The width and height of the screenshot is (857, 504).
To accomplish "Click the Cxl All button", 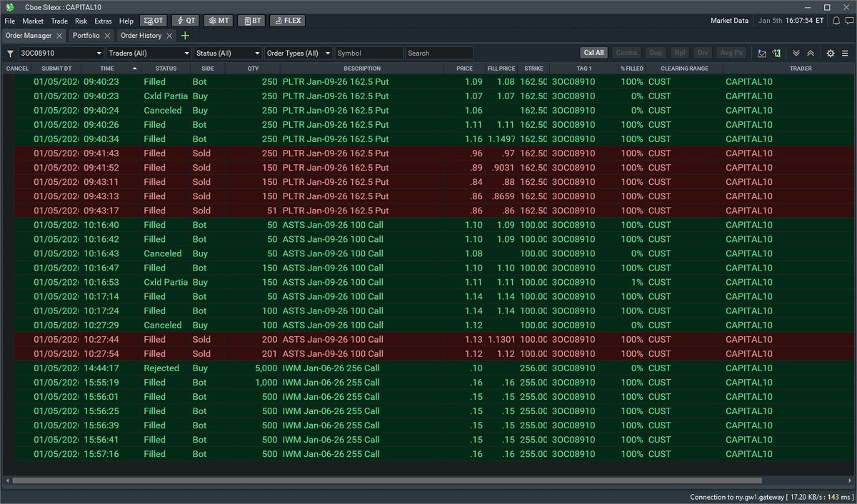I will tap(593, 53).
